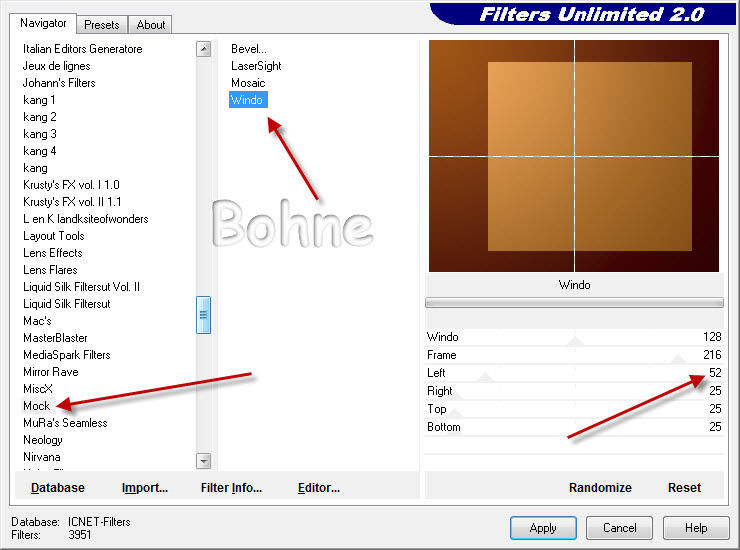Select the LaserSight filter

(x=256, y=66)
